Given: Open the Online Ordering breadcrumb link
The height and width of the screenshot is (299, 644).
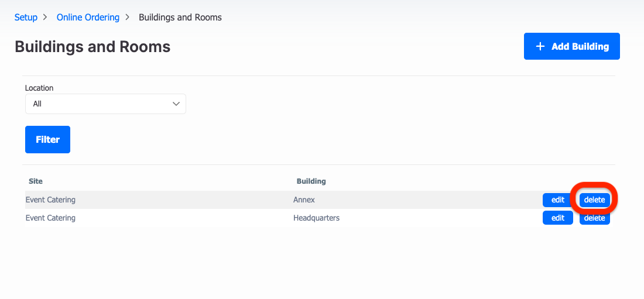Looking at the screenshot, I should click(x=88, y=17).
